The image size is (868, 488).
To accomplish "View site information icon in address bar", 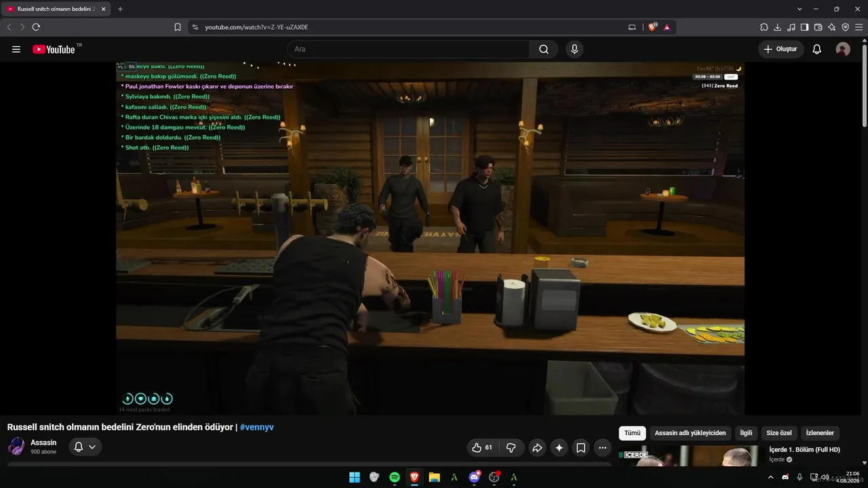I will point(195,27).
